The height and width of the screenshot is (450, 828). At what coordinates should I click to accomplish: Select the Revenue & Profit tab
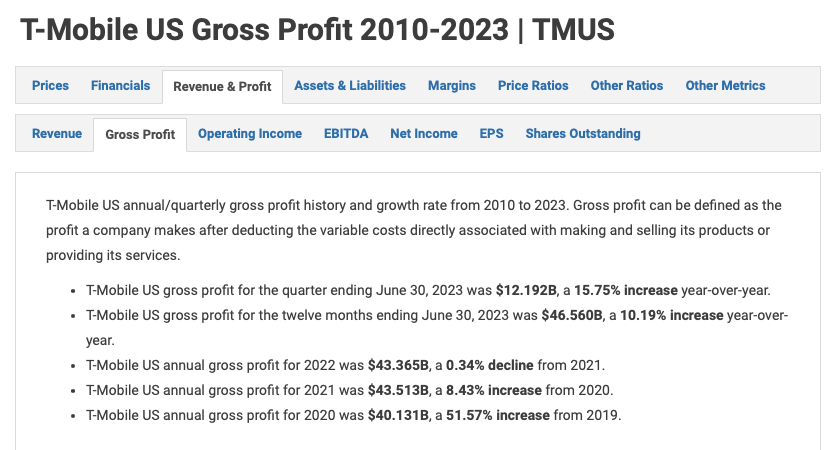222,87
